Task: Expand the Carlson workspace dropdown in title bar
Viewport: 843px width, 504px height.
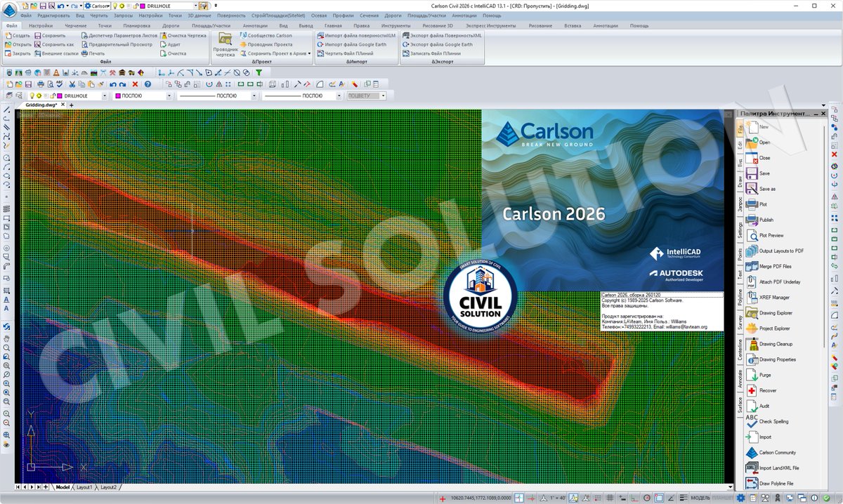Action: [x=110, y=6]
